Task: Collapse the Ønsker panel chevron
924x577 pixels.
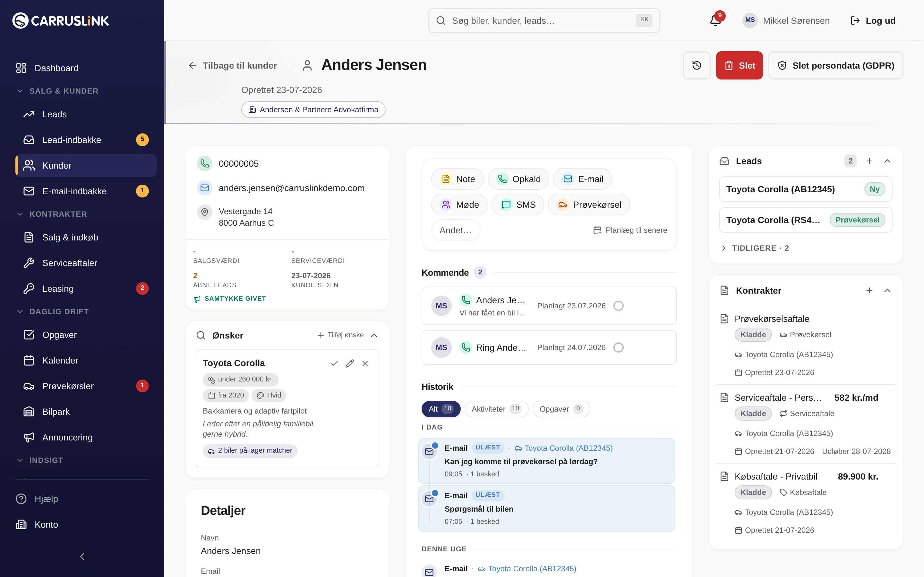Action: pyautogui.click(x=374, y=335)
